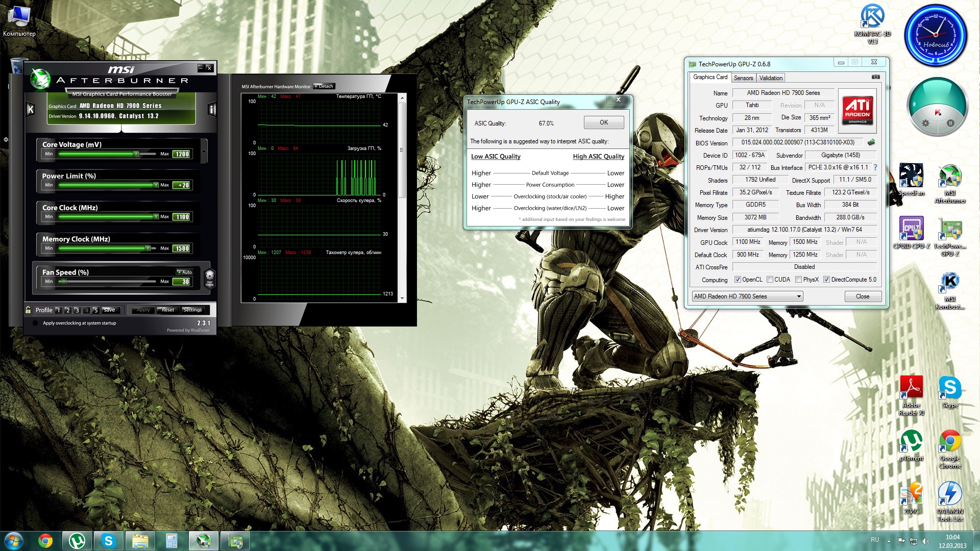Open the Afterburner info i button
Viewport: 980px width, 551px height.
(212, 109)
